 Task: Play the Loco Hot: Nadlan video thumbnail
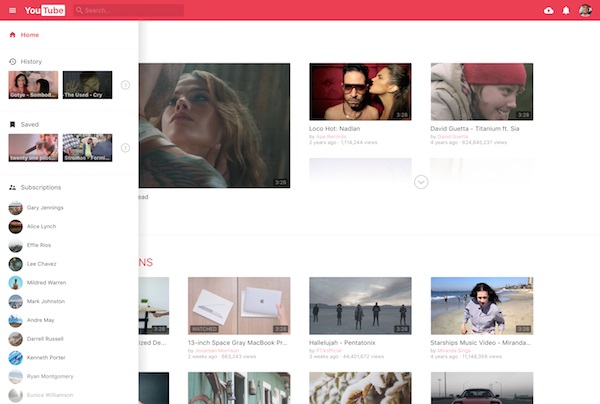click(360, 92)
